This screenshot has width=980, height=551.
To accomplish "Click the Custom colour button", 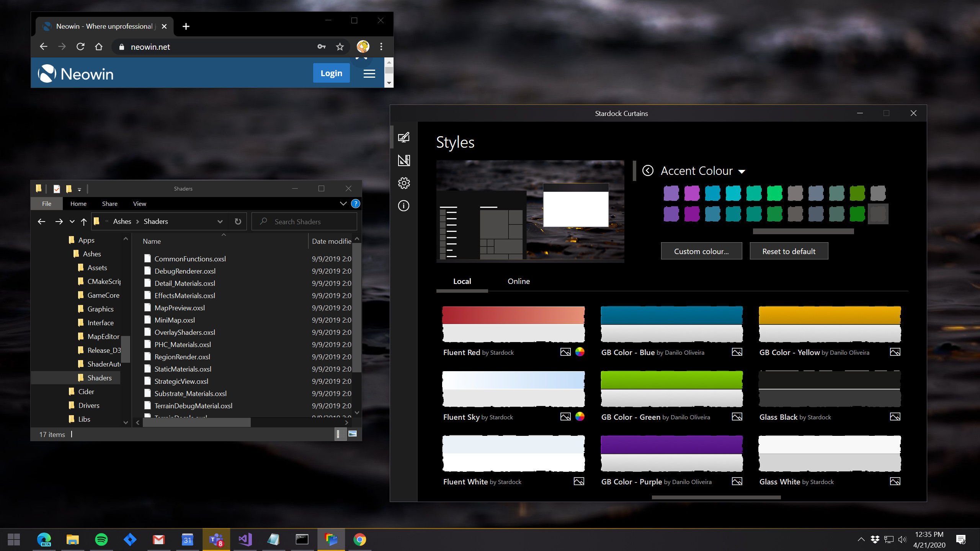I will click(x=701, y=251).
